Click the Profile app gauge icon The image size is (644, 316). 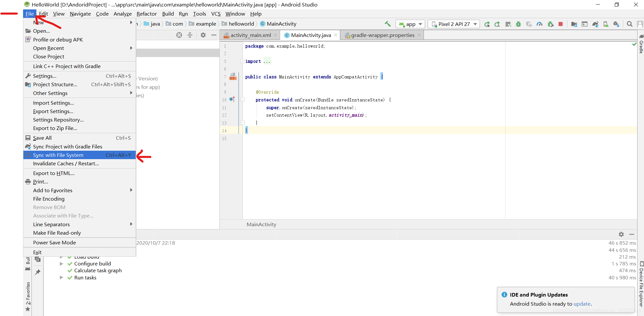tap(539, 24)
